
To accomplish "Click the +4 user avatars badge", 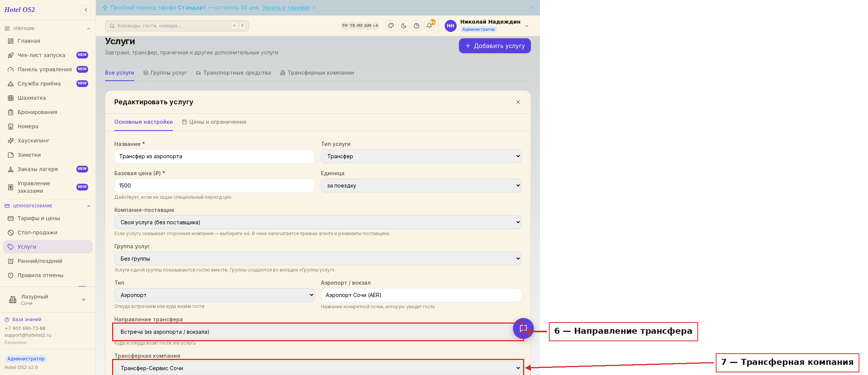I will 375,26.
